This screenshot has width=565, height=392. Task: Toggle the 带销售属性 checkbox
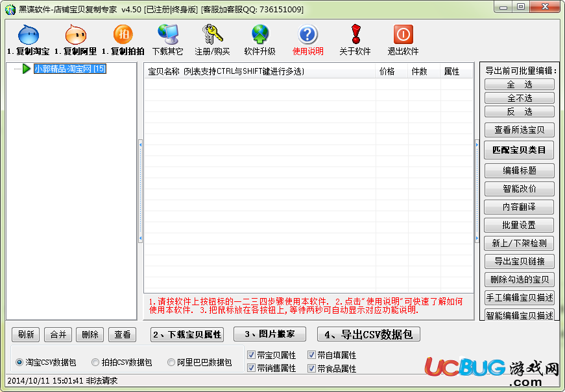click(252, 368)
